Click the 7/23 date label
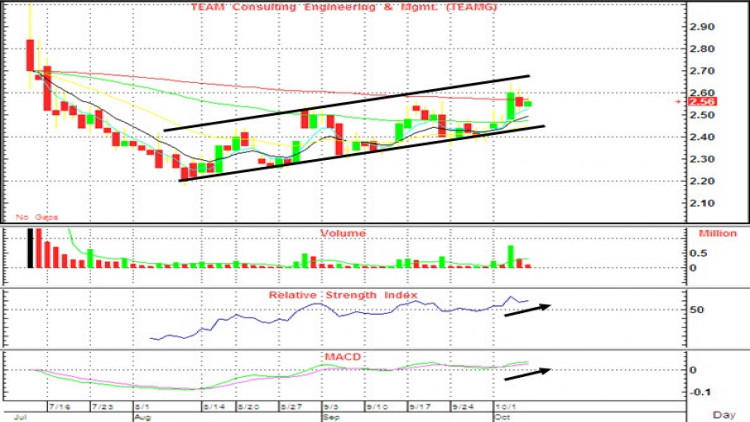The image size is (750, 422). pos(102,407)
